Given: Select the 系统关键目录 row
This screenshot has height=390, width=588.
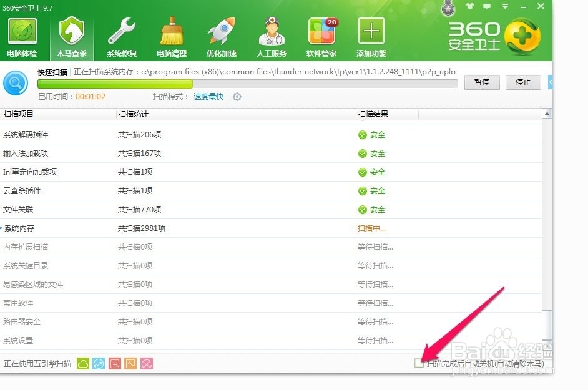Looking at the screenshot, I should pos(271,266).
